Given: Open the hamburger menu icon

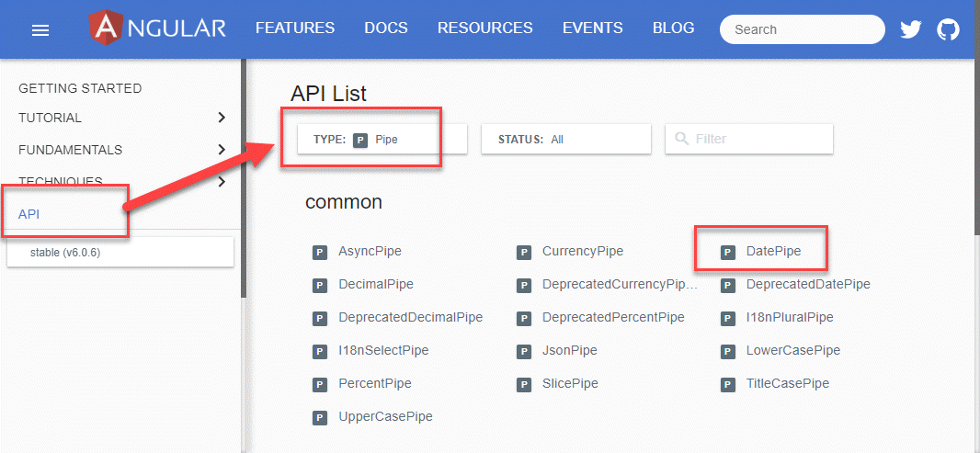Looking at the screenshot, I should (x=40, y=30).
